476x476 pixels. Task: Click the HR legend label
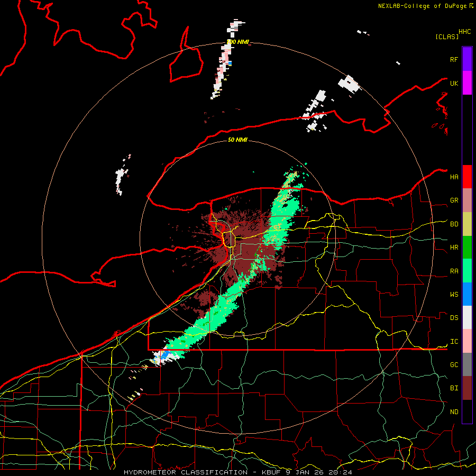[454, 248]
